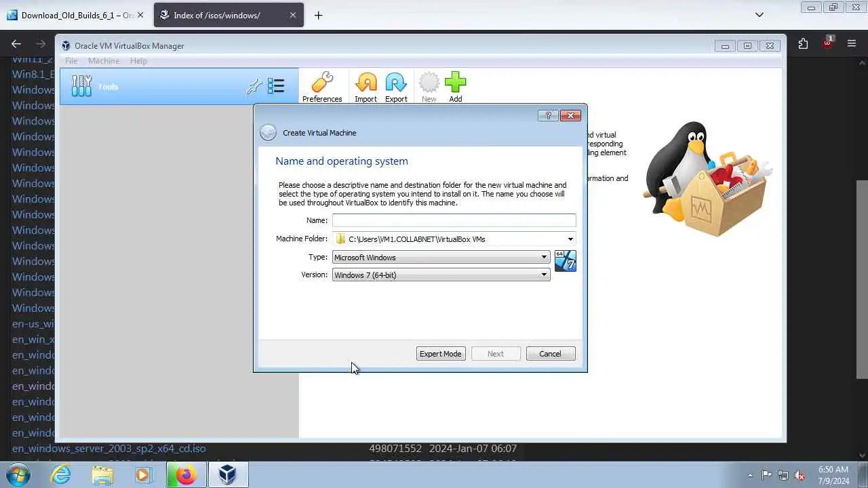Open the Help menu

[138, 61]
